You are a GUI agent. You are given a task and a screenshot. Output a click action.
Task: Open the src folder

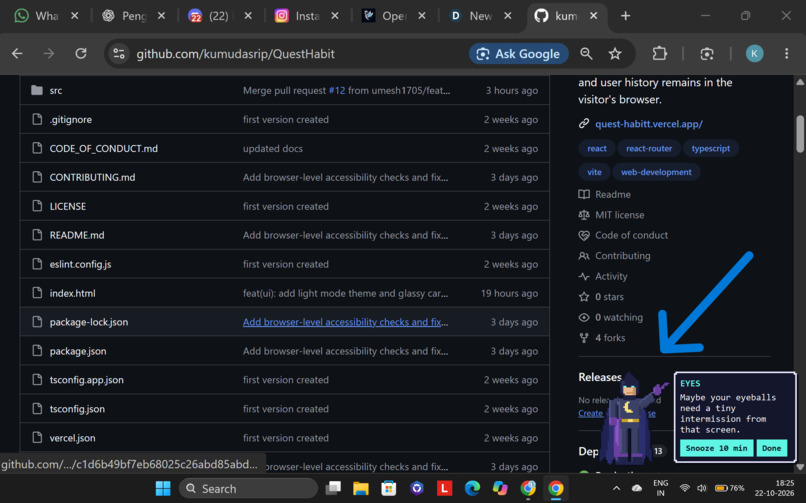coord(56,90)
